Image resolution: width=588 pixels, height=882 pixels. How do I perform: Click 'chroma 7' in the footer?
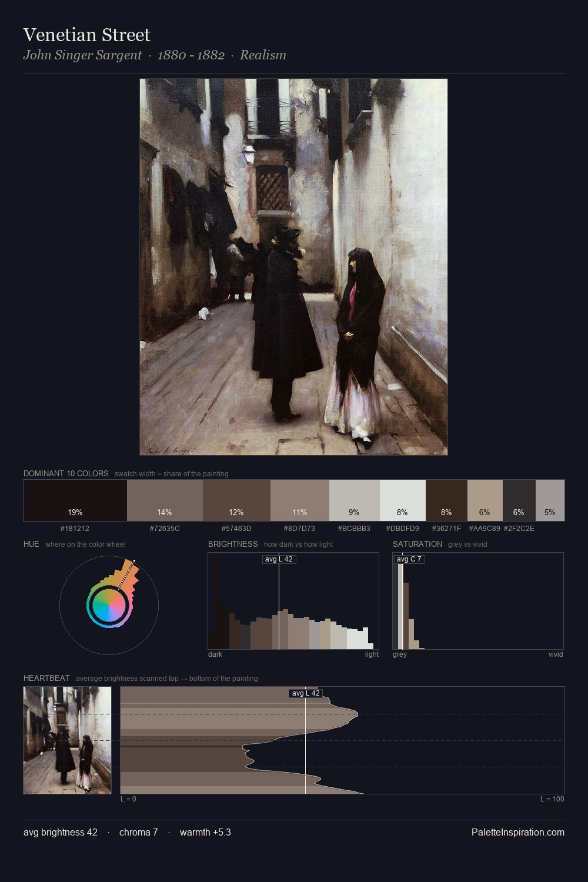139,833
